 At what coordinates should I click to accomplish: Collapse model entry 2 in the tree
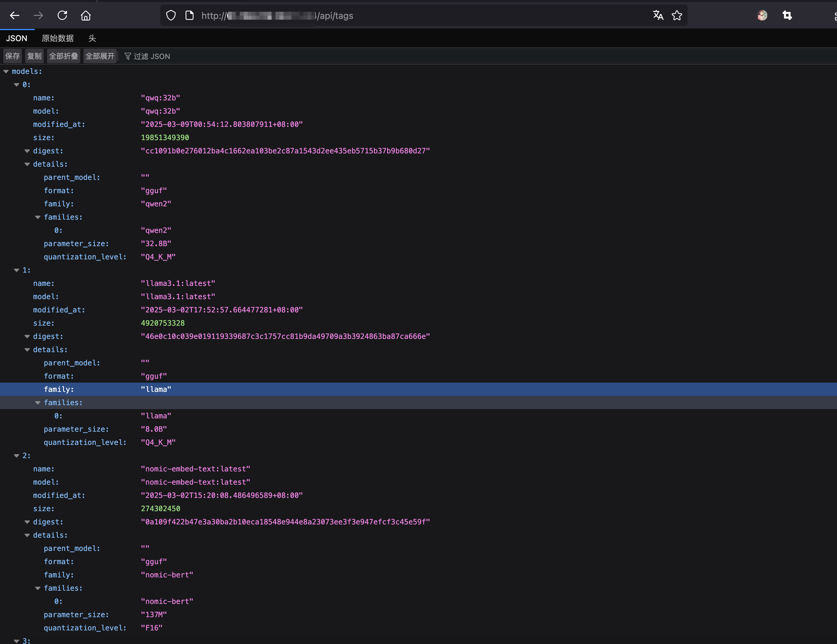[x=17, y=456]
